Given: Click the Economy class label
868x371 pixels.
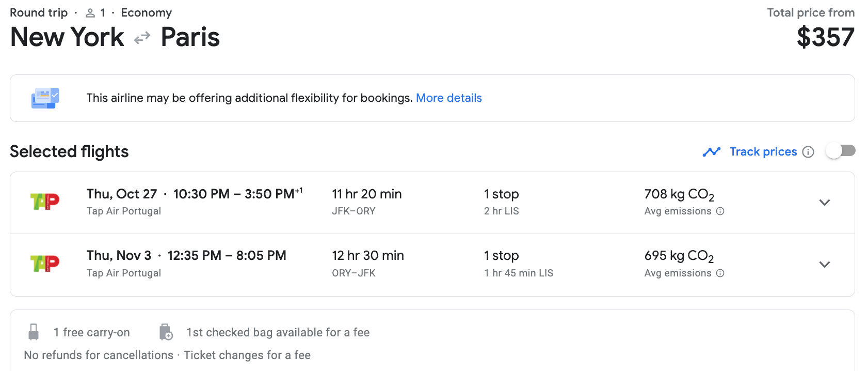Looking at the screenshot, I should (146, 13).
